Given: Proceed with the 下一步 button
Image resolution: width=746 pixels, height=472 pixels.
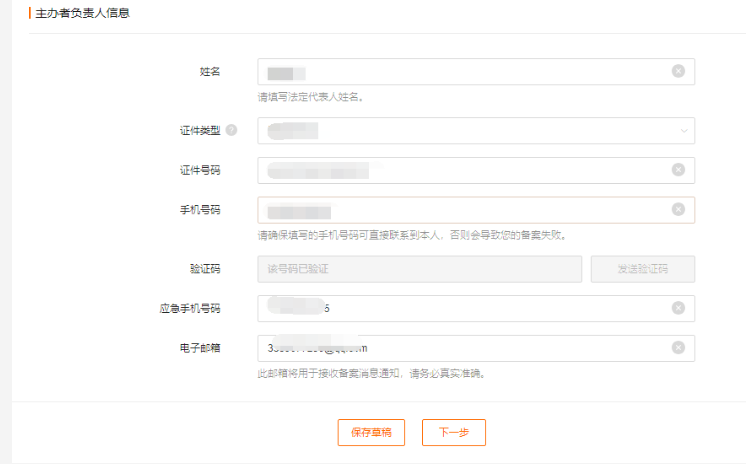Looking at the screenshot, I should pyautogui.click(x=453, y=432).
